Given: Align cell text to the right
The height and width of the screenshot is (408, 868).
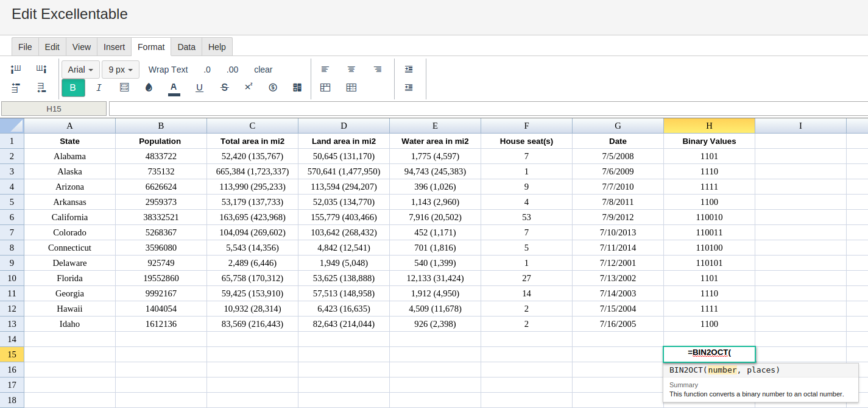Looking at the screenshot, I should [378, 70].
